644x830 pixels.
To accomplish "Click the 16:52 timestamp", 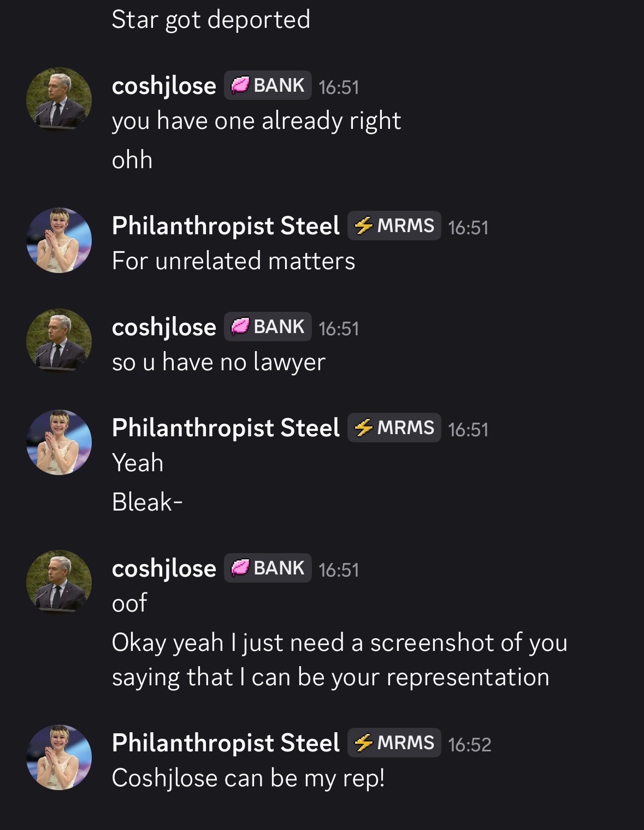I will 470,745.
